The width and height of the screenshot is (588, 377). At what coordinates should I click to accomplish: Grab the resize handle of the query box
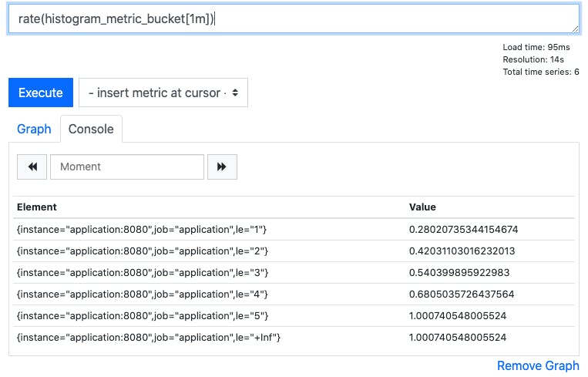[x=575, y=29]
